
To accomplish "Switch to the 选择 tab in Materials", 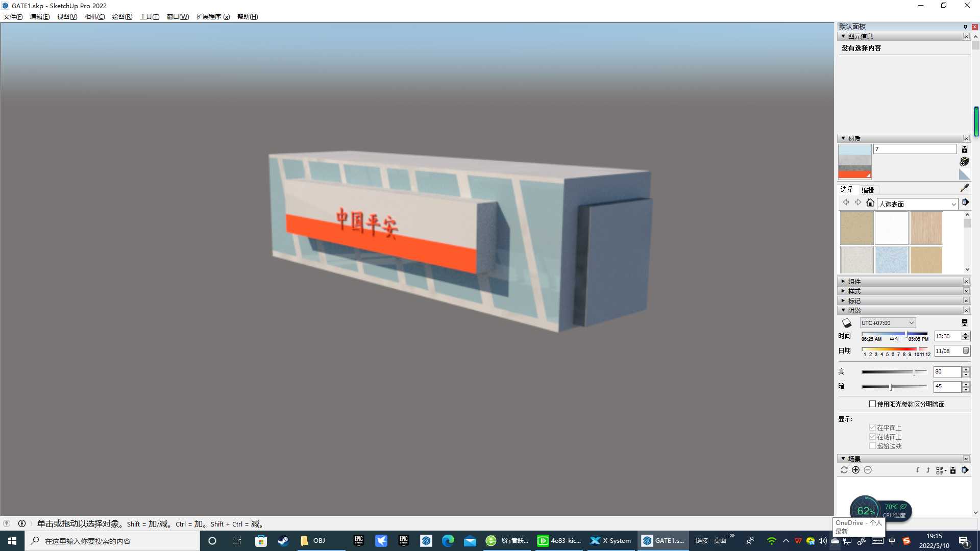I will coord(847,189).
